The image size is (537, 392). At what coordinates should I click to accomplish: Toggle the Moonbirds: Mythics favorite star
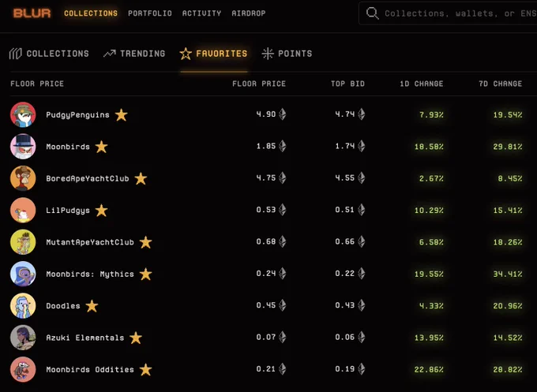pos(145,274)
